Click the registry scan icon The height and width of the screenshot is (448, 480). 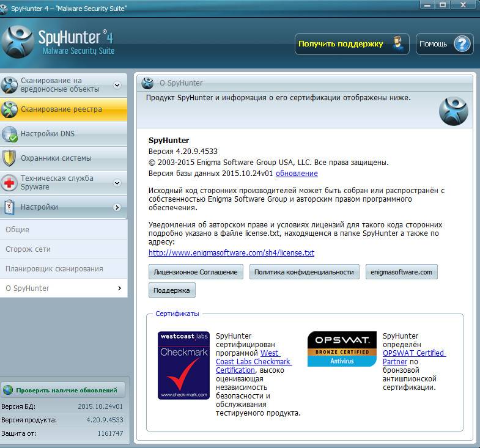coord(9,109)
